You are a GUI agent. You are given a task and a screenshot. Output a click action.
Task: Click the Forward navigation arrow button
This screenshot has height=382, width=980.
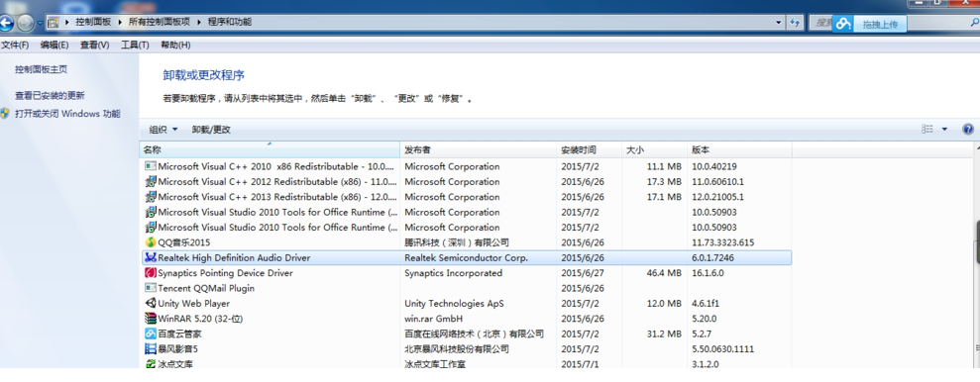click(x=26, y=24)
